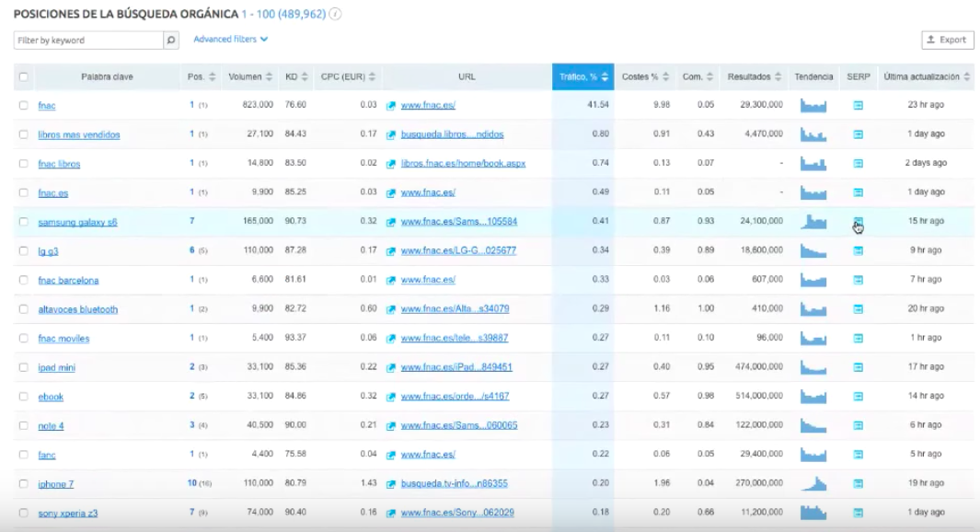Check the libros mas vendidos row checkbox
This screenshot has height=532, width=980.
[x=24, y=134]
